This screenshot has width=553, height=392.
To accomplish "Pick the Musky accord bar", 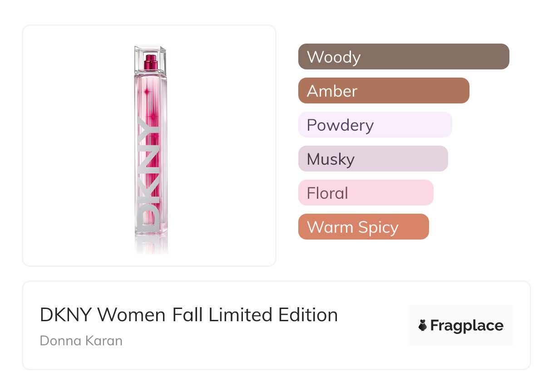I will coord(373,159).
